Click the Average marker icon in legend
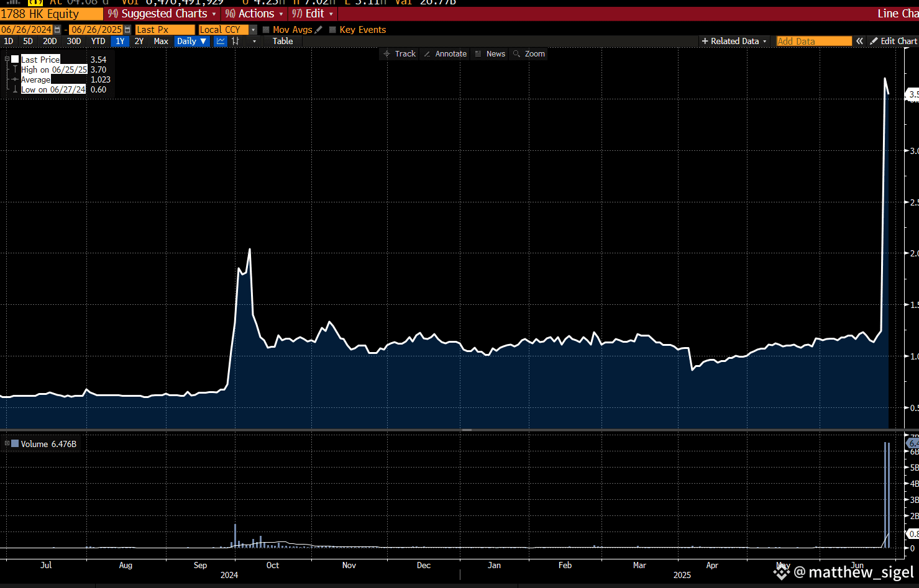 [x=15, y=79]
